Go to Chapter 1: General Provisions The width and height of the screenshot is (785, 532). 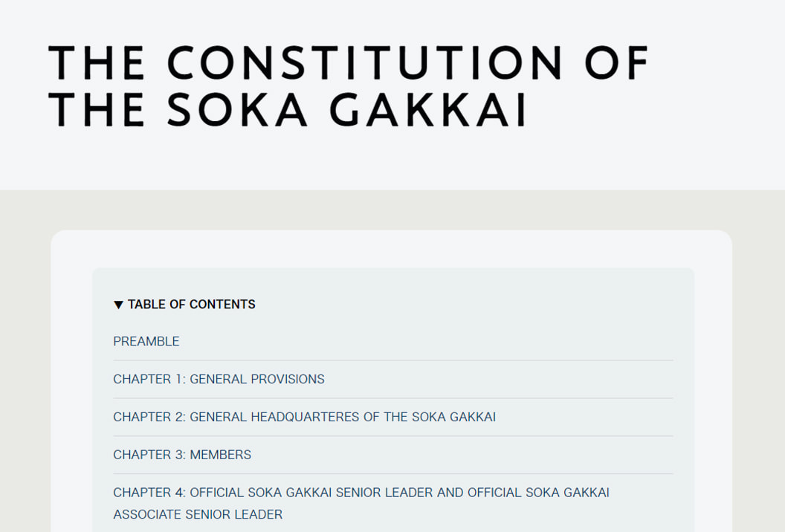click(x=219, y=379)
